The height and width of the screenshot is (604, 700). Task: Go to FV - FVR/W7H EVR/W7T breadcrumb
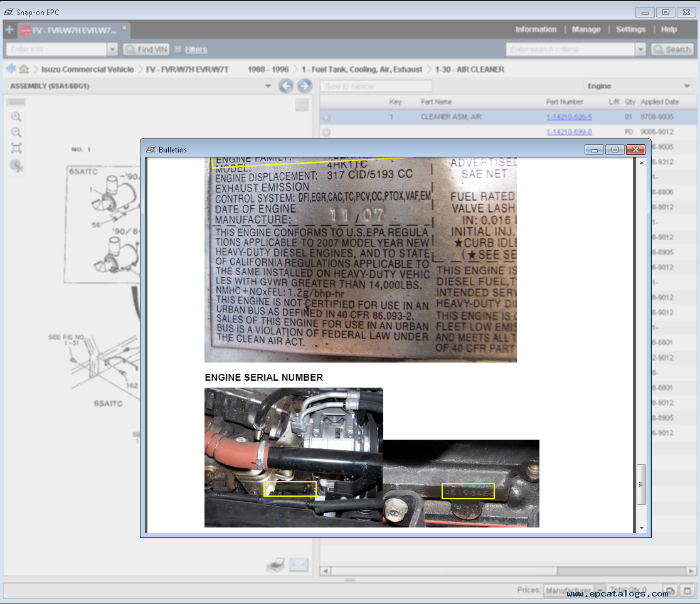point(187,69)
